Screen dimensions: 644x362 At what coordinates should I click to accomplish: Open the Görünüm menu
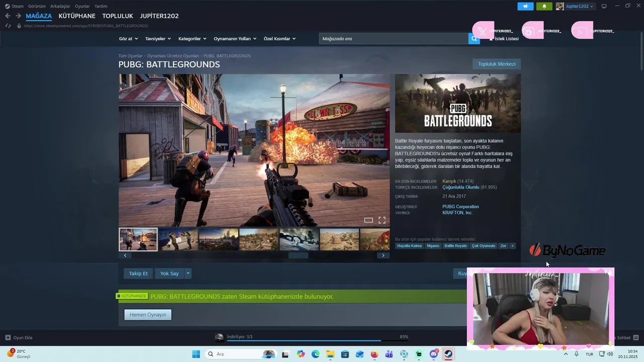pyautogui.click(x=37, y=6)
